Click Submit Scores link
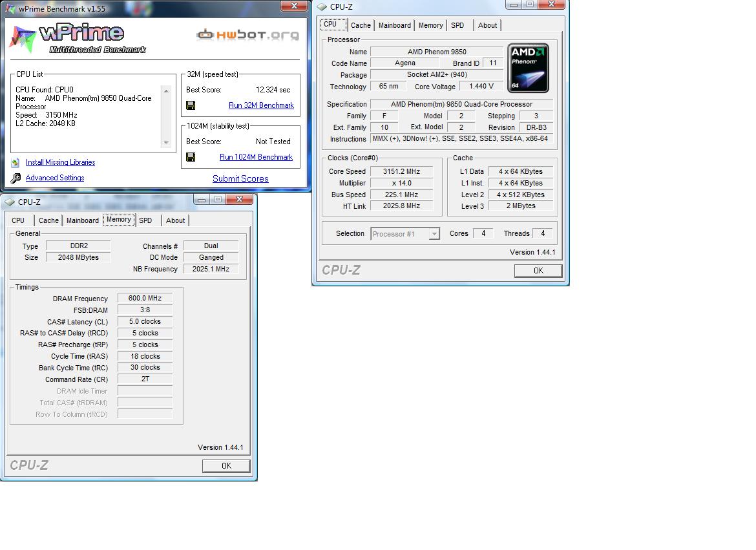 [x=240, y=178]
